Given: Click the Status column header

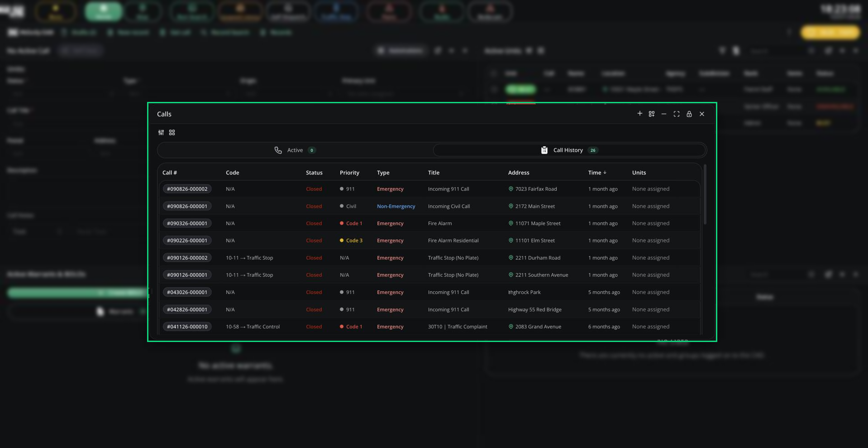Looking at the screenshot, I should 314,173.
